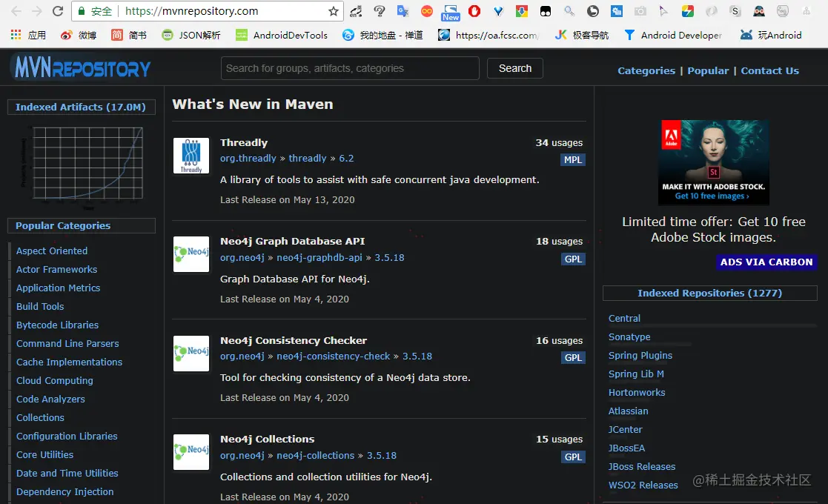The image size is (828, 504).
Task: Open the Spring Plugins repository link
Action: click(640, 355)
